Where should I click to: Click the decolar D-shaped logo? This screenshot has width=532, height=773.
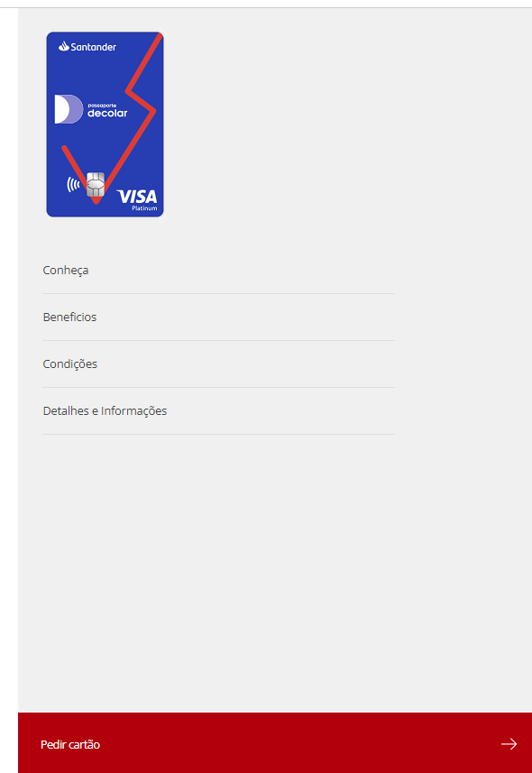coord(68,109)
